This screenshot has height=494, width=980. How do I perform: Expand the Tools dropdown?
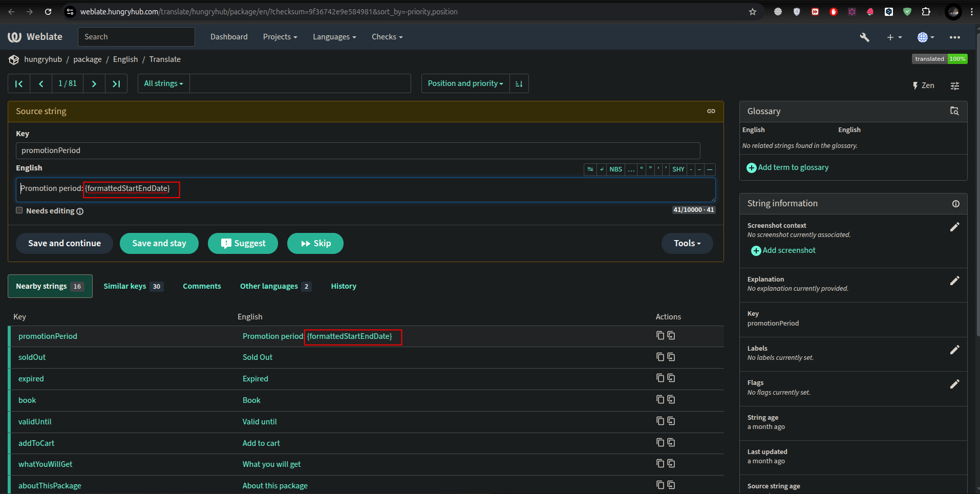coord(687,243)
